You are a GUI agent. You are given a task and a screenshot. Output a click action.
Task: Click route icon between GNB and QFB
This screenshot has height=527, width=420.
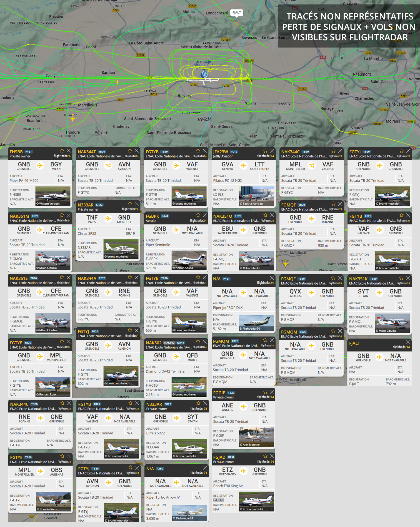point(176,357)
